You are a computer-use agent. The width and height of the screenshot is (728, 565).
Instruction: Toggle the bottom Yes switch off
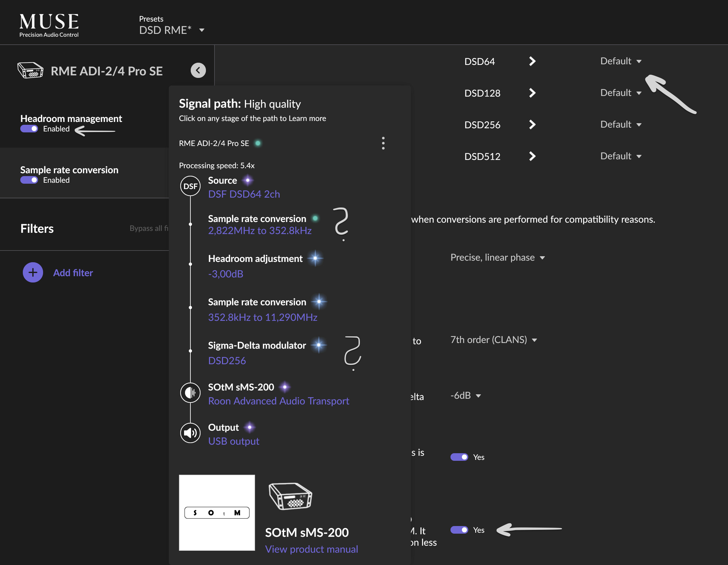[x=459, y=530]
